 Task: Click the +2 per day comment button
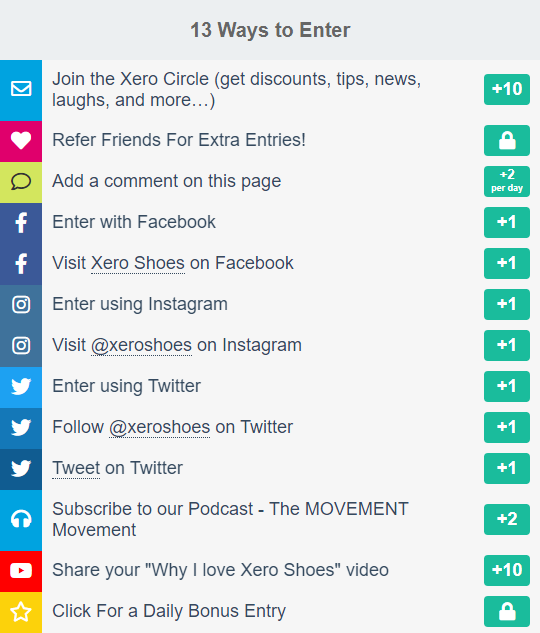pos(507,182)
